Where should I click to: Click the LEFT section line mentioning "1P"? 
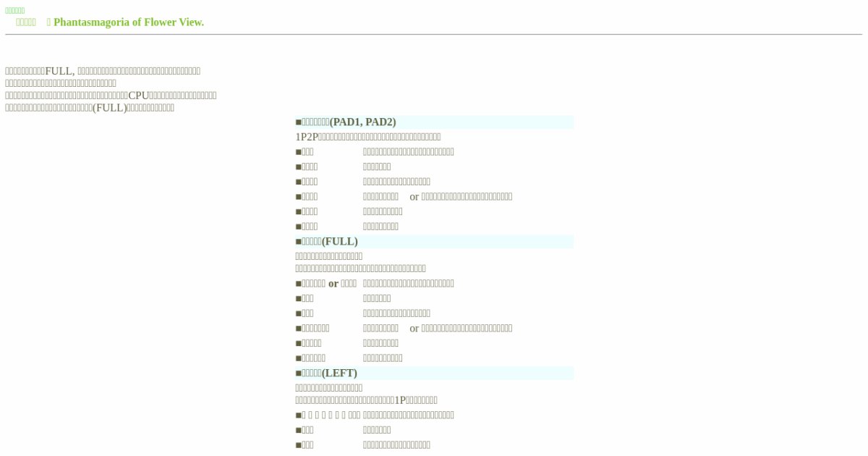click(x=366, y=400)
